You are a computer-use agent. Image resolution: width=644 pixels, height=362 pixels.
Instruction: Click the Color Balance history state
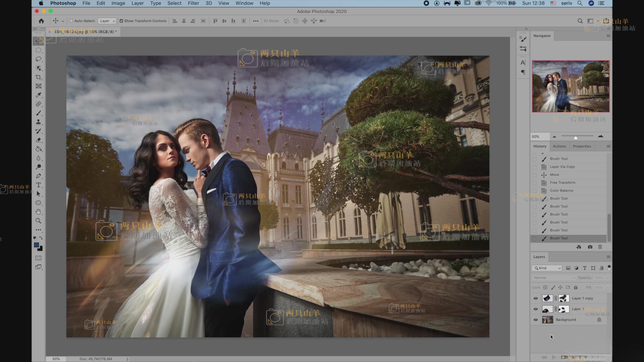point(561,191)
